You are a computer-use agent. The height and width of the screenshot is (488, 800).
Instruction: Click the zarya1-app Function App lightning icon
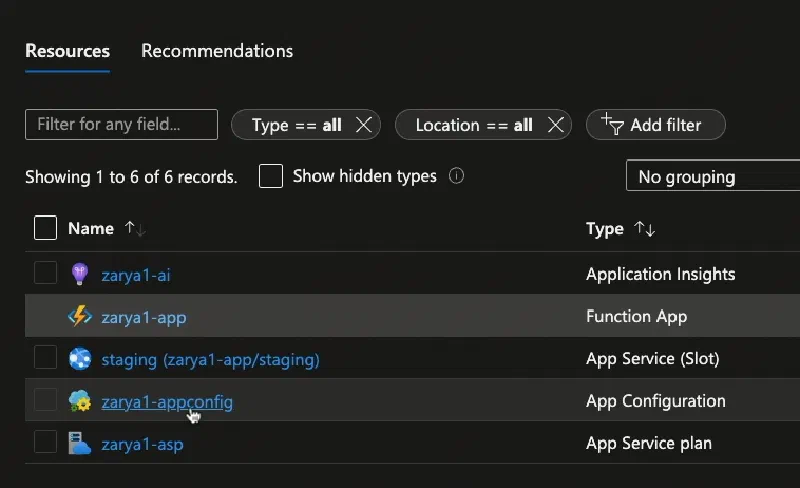pyautogui.click(x=80, y=316)
